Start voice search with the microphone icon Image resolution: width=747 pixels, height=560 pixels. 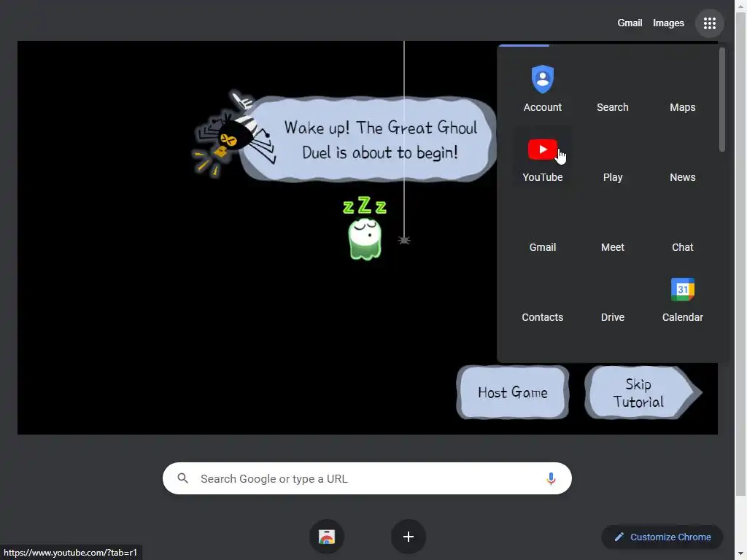click(x=551, y=478)
